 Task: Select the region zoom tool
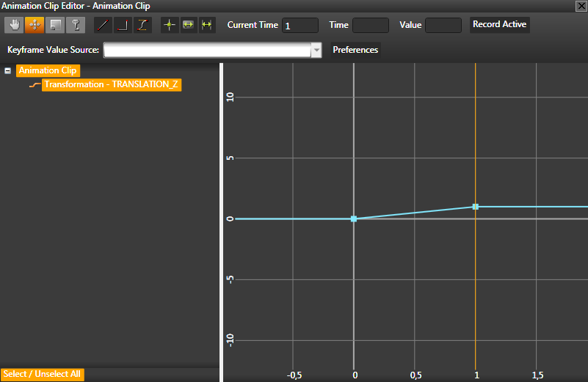coord(55,25)
